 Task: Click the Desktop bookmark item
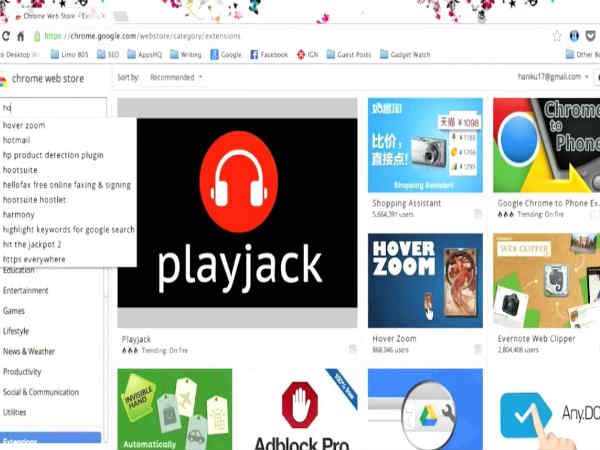tap(18, 54)
